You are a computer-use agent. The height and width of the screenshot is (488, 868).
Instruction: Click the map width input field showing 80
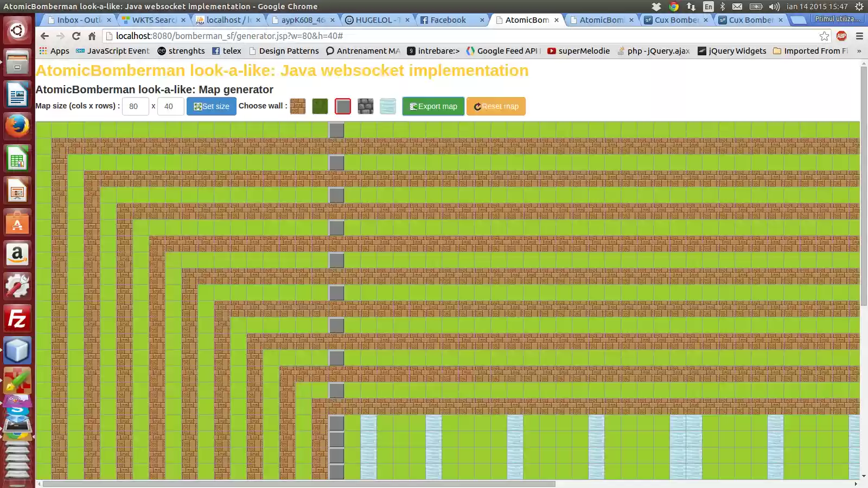pyautogui.click(x=135, y=106)
